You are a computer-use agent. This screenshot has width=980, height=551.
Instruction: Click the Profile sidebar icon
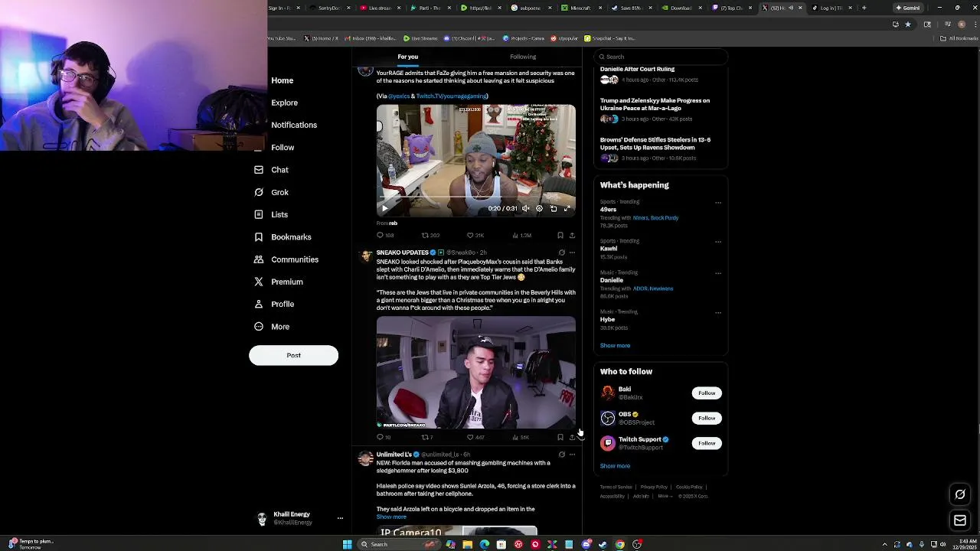259,304
